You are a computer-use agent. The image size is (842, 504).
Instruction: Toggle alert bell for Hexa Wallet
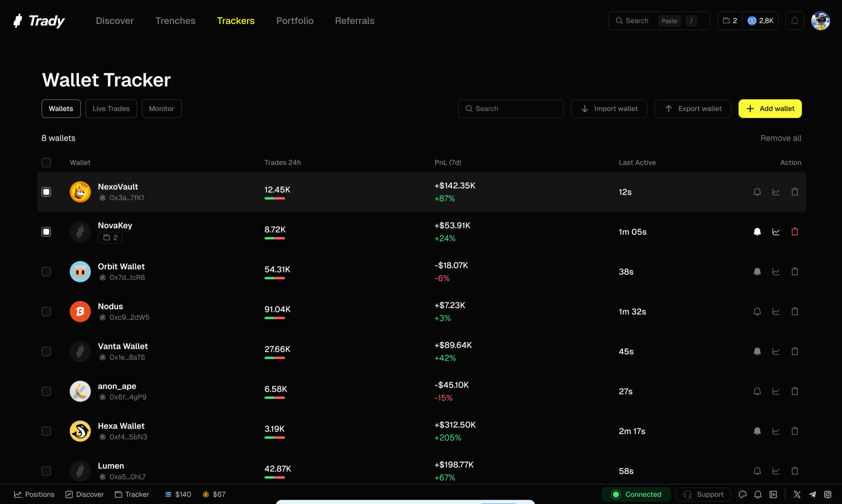[757, 431]
